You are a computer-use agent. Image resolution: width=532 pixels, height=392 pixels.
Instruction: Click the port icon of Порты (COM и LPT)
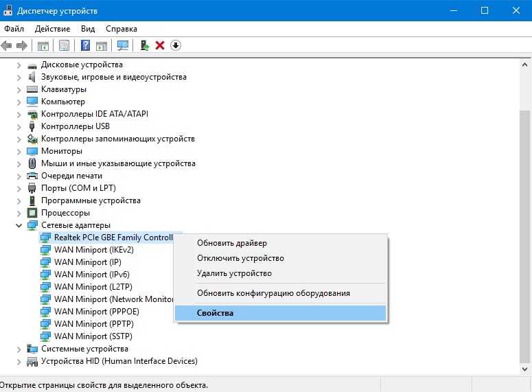click(32, 188)
